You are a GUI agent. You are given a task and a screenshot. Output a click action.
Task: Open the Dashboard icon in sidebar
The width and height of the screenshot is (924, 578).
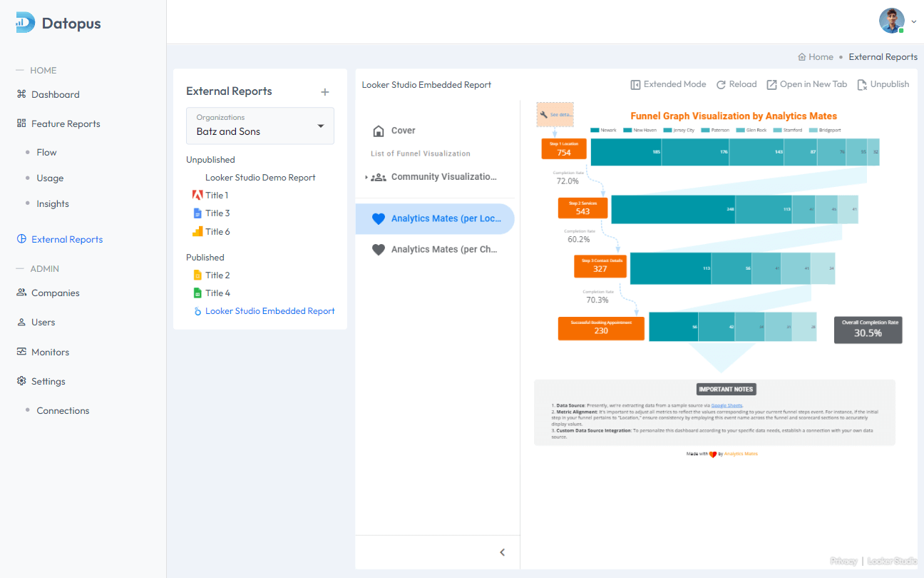pyautogui.click(x=21, y=94)
